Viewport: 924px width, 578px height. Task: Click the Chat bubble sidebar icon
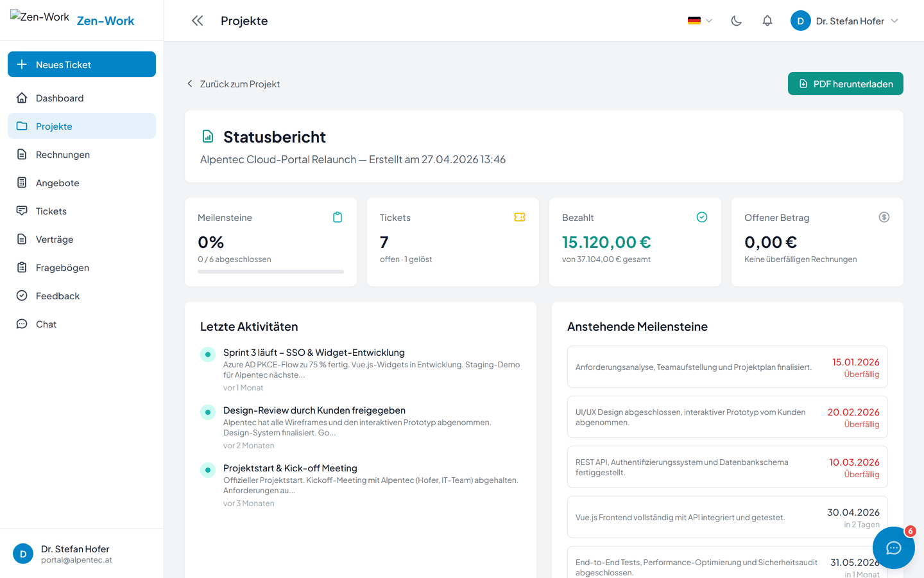point(22,324)
